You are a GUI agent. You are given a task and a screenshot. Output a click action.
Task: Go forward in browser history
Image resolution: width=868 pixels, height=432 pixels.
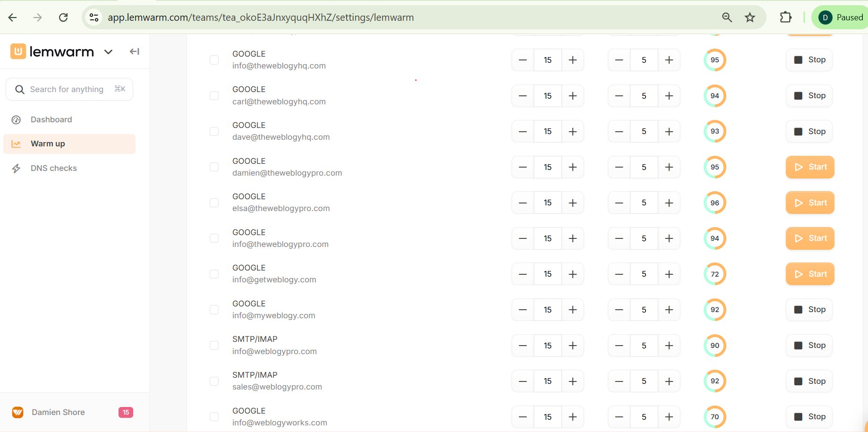38,17
